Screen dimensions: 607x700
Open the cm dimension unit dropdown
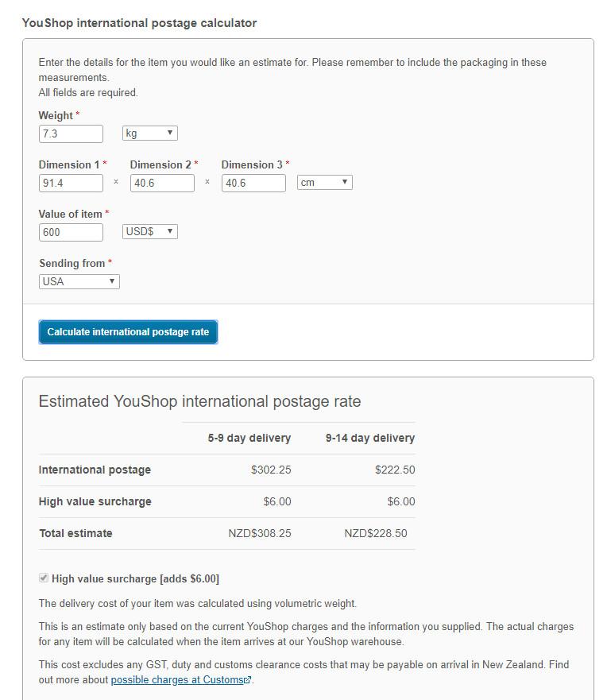click(x=325, y=182)
